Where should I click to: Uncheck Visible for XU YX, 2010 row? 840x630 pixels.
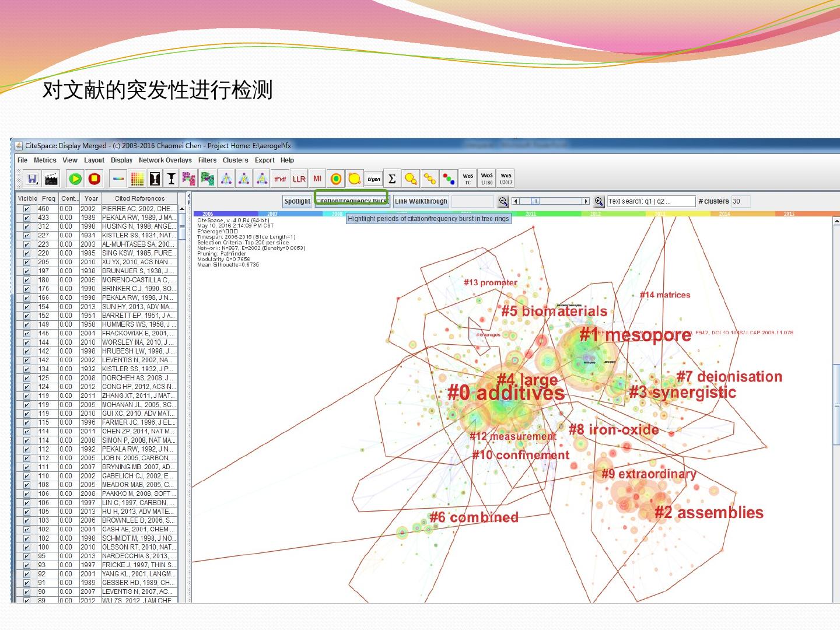pyautogui.click(x=26, y=262)
